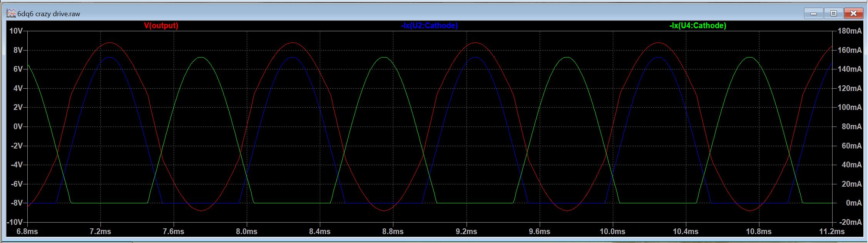
Task: Click the -6V left axis label
Action: pos(17,184)
